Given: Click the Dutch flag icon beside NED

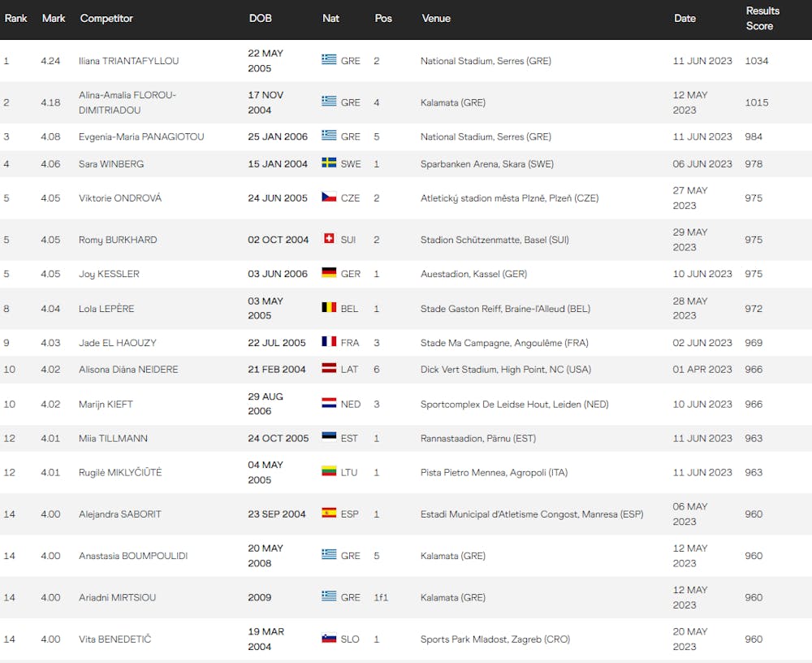Looking at the screenshot, I should coord(329,404).
